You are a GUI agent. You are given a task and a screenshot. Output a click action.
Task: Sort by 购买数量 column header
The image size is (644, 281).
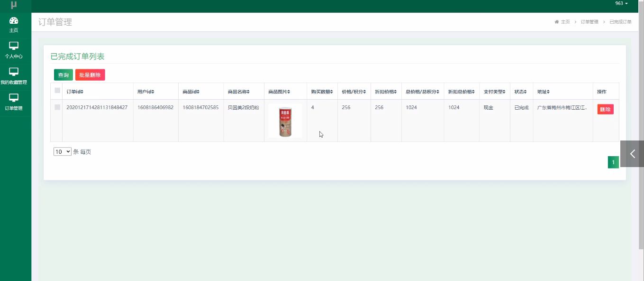click(x=322, y=92)
